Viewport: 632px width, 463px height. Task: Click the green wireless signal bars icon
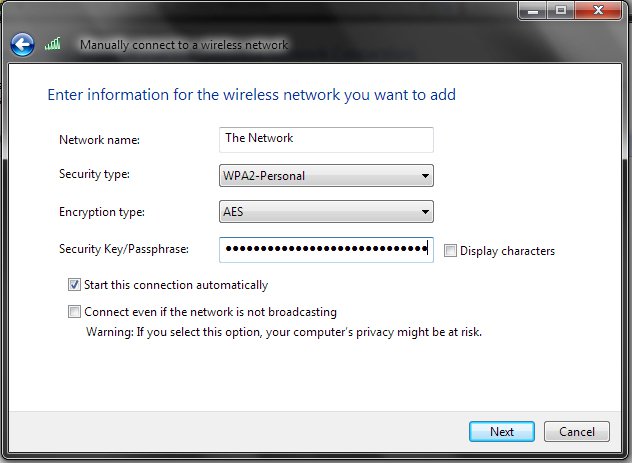click(x=53, y=44)
